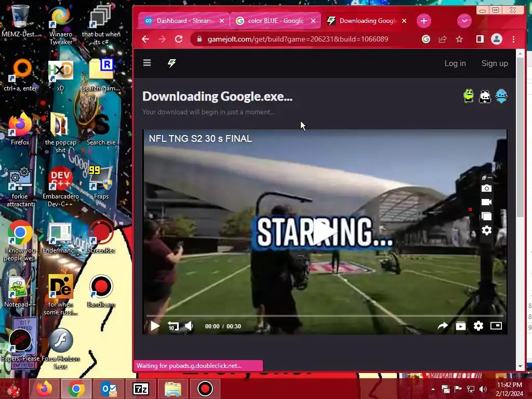Open Outlook from the taskbar
The height and width of the screenshot is (399, 532).
point(109,389)
